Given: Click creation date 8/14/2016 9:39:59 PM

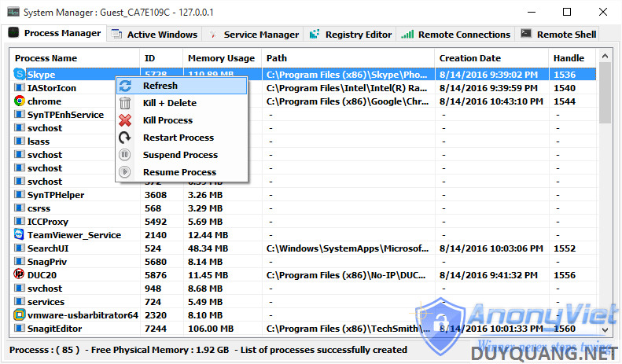Looking at the screenshot, I should coord(488,87).
